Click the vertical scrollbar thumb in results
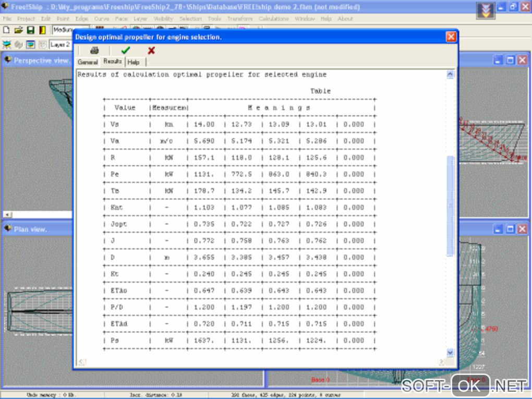The image size is (532, 399). [x=450, y=206]
